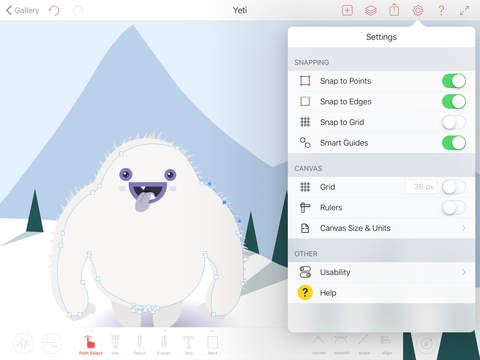Open Canvas Size & Units submenu
This screenshot has height=360, width=480.
[382, 228]
